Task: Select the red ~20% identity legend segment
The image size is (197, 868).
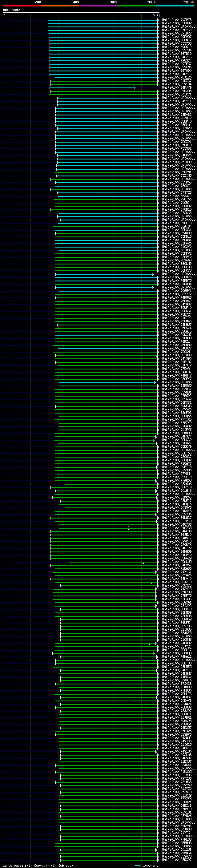Action: (x=22, y=6)
